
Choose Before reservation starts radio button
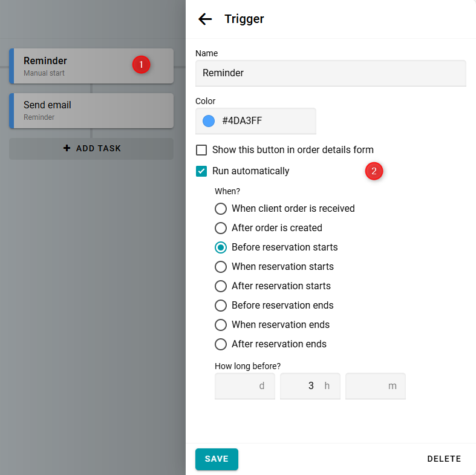(221, 247)
